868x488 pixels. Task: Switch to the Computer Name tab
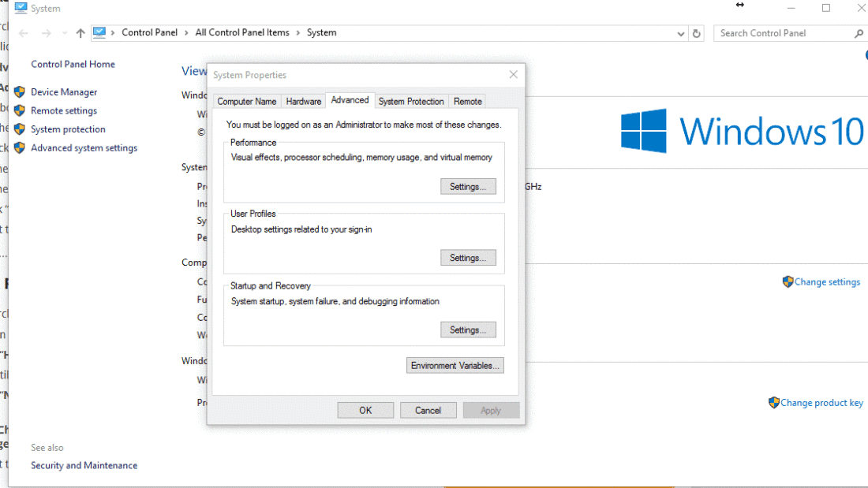(247, 101)
